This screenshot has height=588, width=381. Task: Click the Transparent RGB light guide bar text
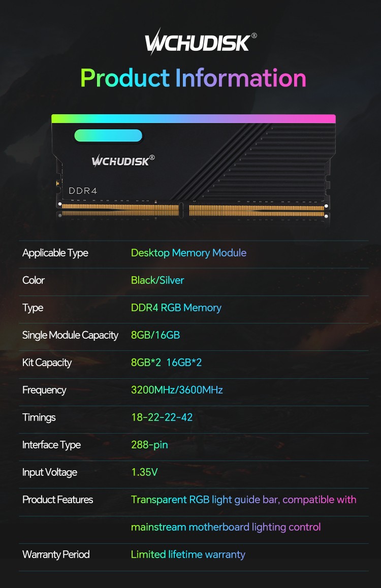(205, 500)
